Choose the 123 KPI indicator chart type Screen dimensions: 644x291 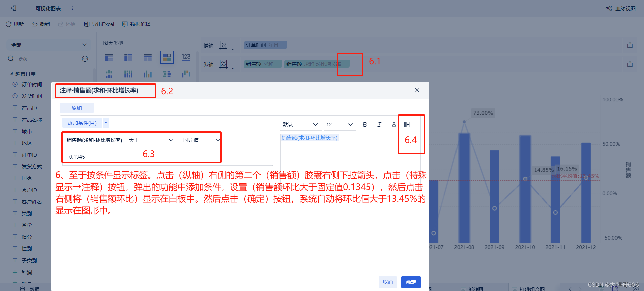point(186,57)
